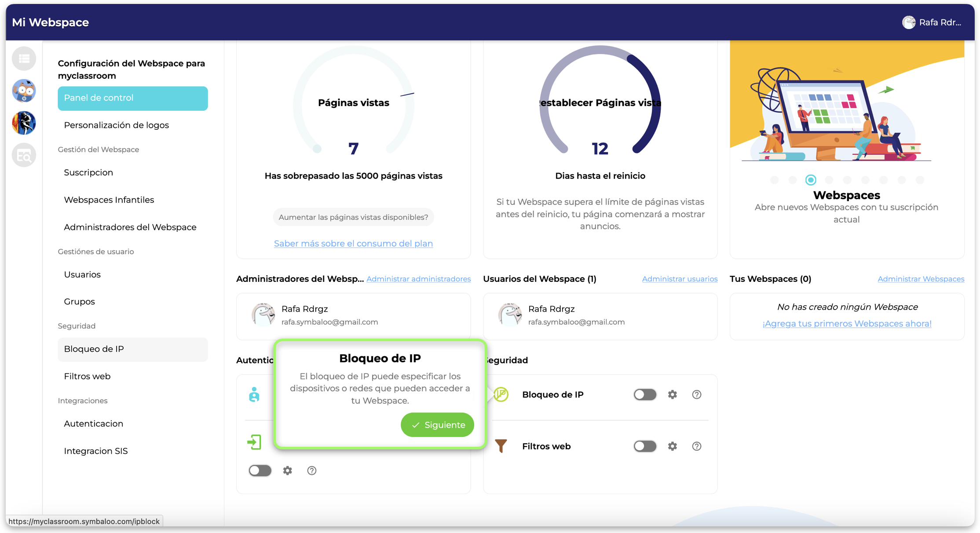Click the account avatar in top bar
The width and height of the screenshot is (980, 533).
tap(908, 22)
